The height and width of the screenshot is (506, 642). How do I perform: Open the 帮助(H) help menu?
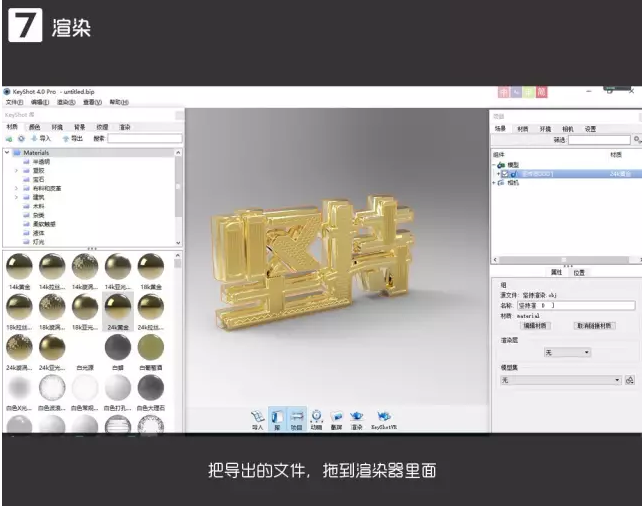[119, 102]
